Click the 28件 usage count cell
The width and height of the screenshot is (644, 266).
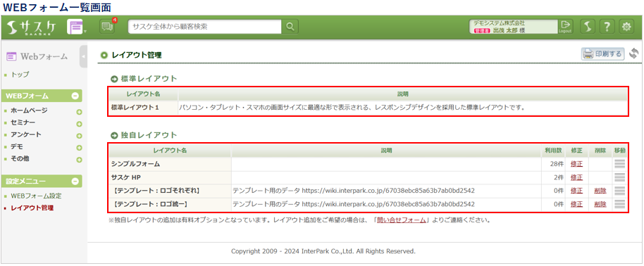pyautogui.click(x=556, y=164)
